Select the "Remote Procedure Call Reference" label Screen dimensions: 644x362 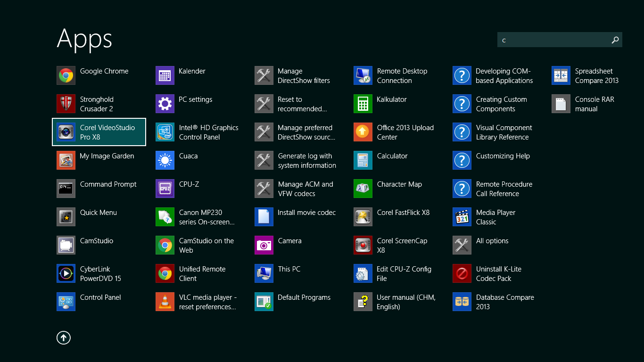click(x=504, y=189)
